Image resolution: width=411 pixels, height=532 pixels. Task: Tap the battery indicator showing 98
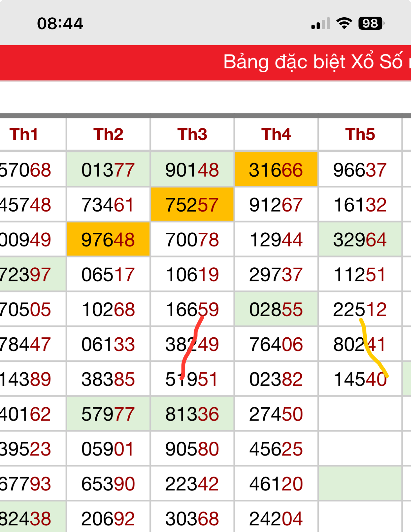tap(371, 23)
